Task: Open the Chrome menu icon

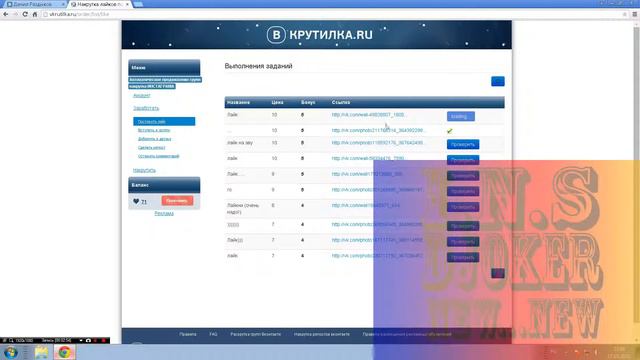Action: (635, 14)
